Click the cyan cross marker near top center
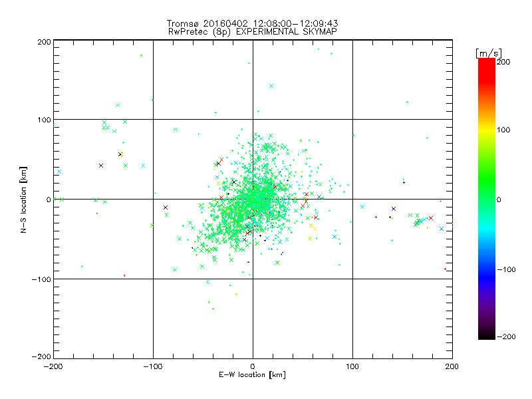 [x=271, y=86]
